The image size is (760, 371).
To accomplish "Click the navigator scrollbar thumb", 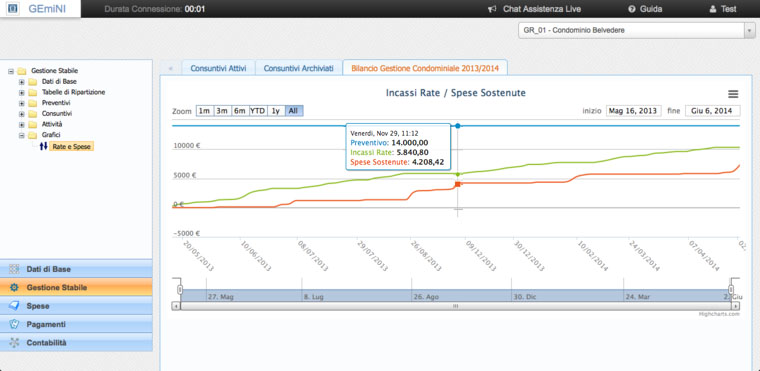I will [x=455, y=306].
